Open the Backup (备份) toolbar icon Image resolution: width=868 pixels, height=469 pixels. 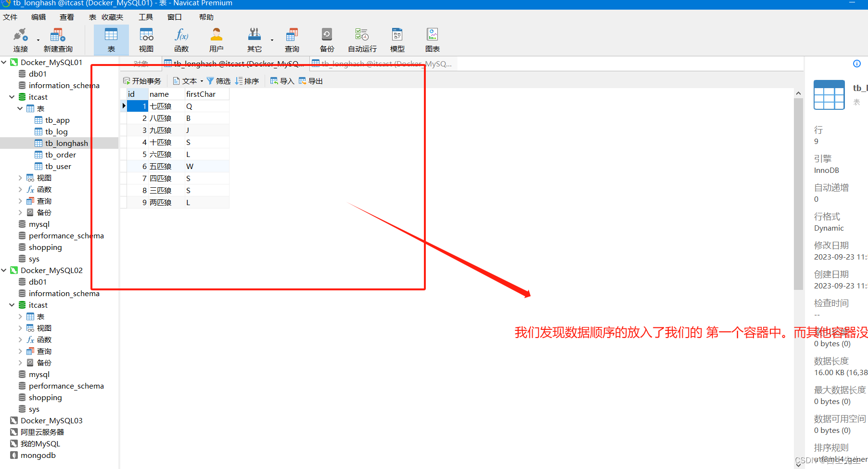[x=327, y=40]
